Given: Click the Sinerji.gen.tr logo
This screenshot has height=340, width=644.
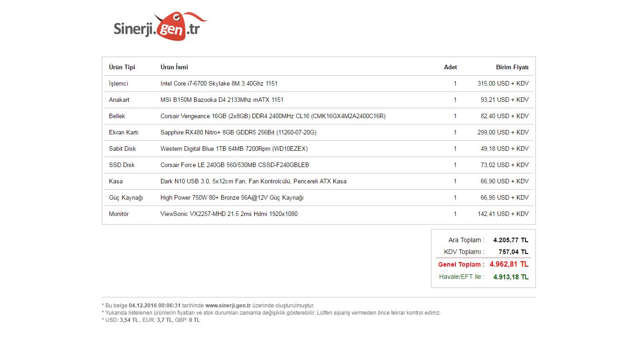Looking at the screenshot, I should (x=160, y=26).
